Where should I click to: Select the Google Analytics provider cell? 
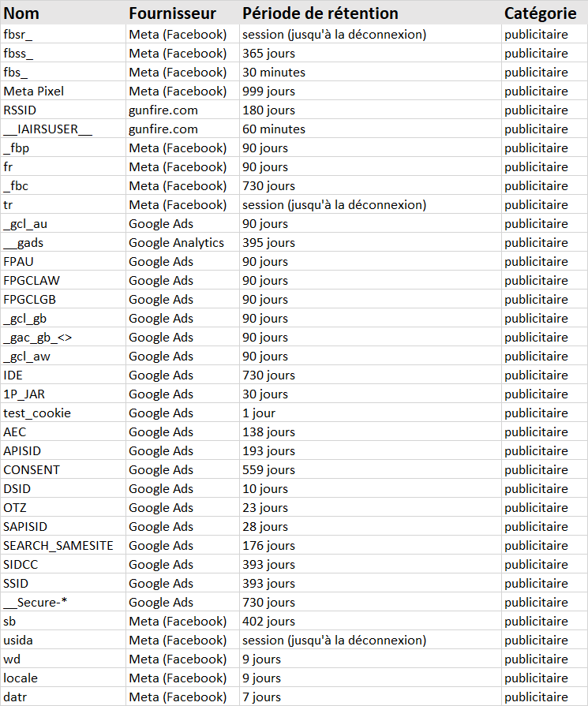tap(176, 243)
